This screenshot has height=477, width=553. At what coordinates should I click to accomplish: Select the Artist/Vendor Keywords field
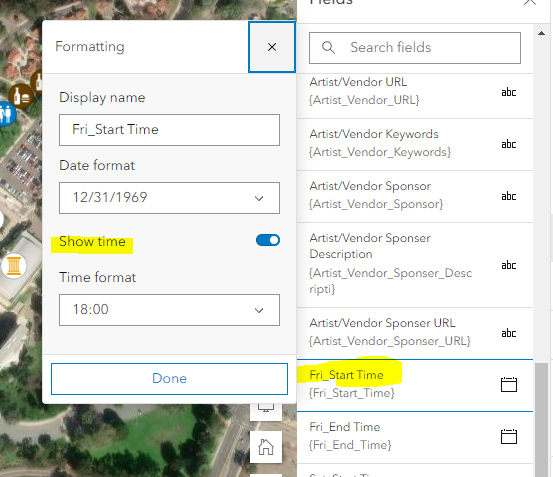(x=415, y=144)
